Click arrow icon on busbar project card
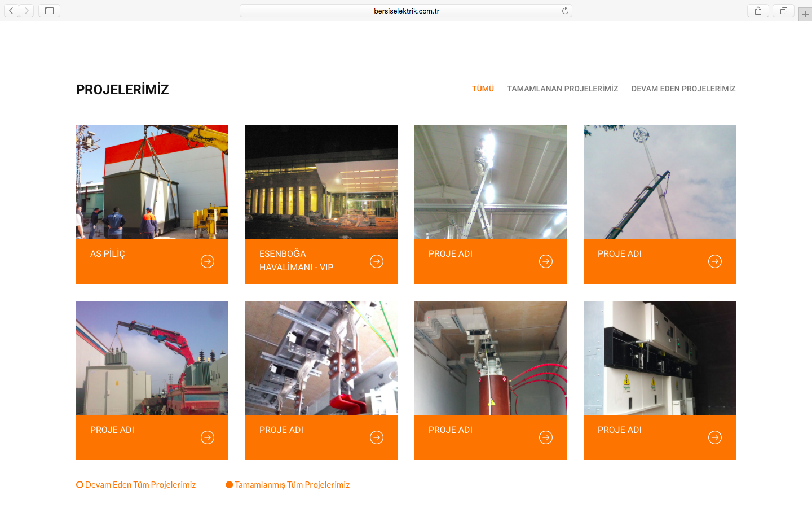Image resolution: width=812 pixels, height=508 pixels. 377,437
